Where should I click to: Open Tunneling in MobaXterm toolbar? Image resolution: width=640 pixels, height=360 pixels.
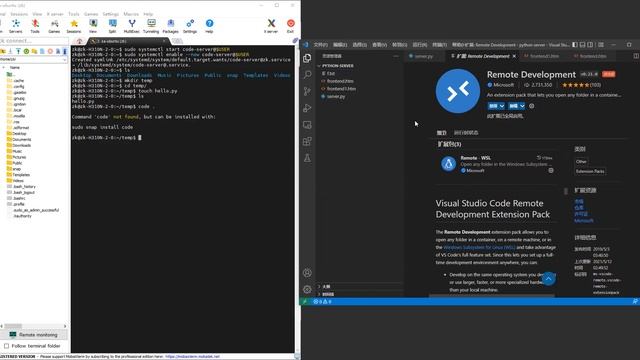(151, 26)
